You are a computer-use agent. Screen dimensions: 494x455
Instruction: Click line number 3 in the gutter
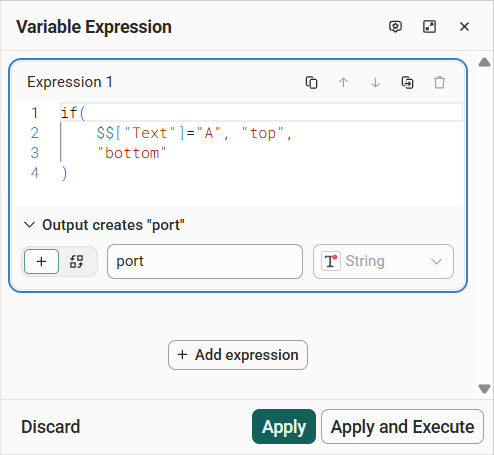point(35,153)
